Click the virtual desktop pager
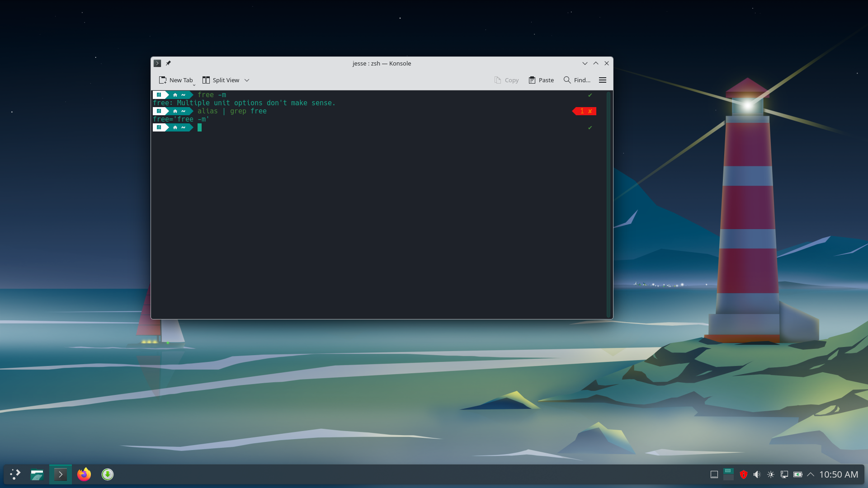 point(728,474)
